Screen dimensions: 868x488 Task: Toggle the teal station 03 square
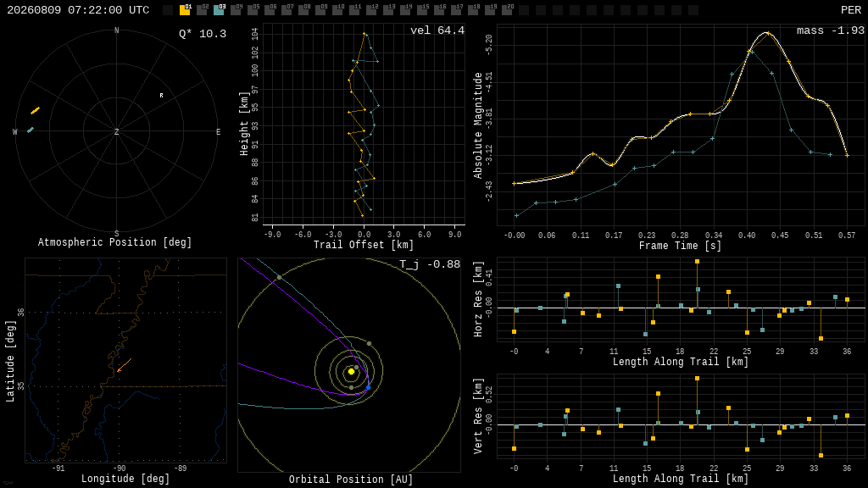click(219, 10)
